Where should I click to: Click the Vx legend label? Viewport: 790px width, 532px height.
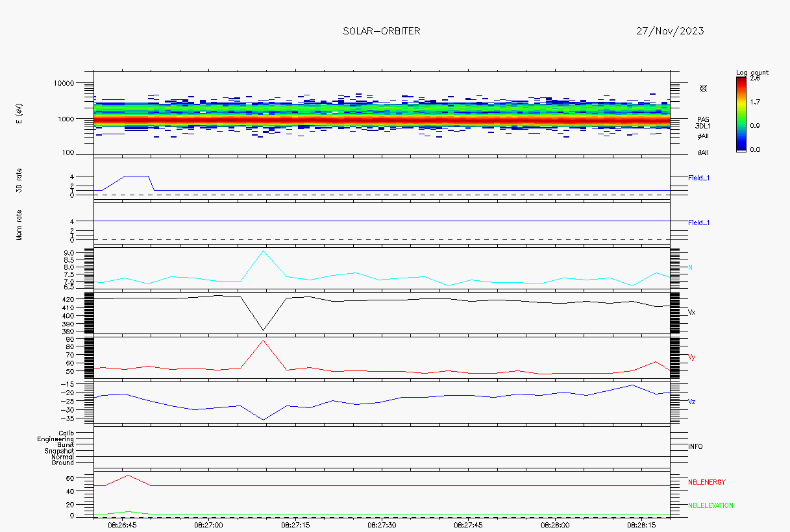click(x=692, y=312)
